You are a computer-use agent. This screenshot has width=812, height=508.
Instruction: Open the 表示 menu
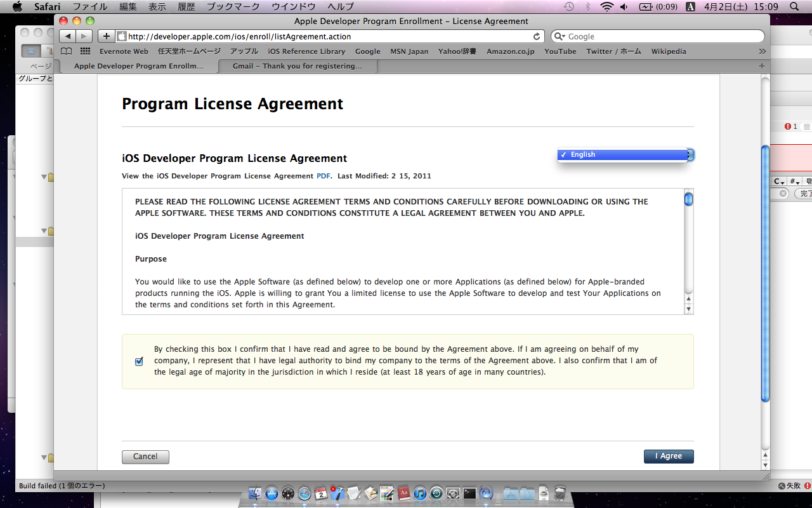tap(157, 6)
